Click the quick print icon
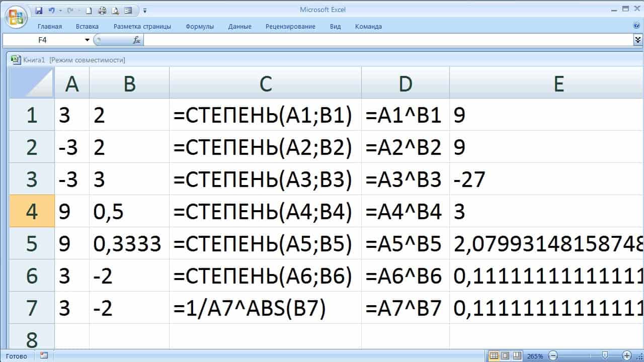The height and width of the screenshot is (362, 644). (x=102, y=10)
